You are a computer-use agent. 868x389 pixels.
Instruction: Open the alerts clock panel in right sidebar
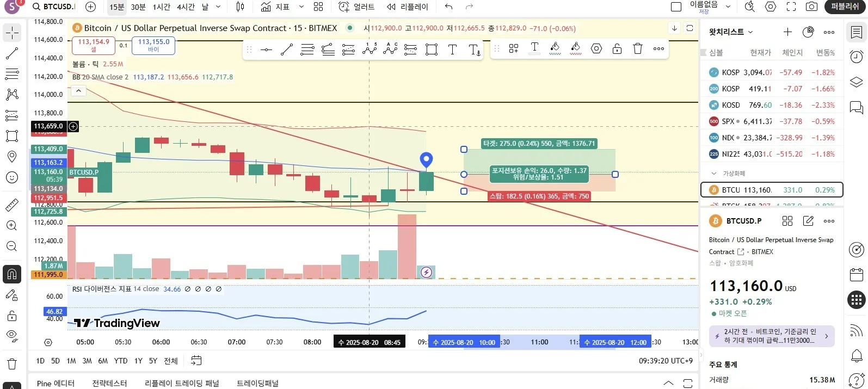point(857,57)
